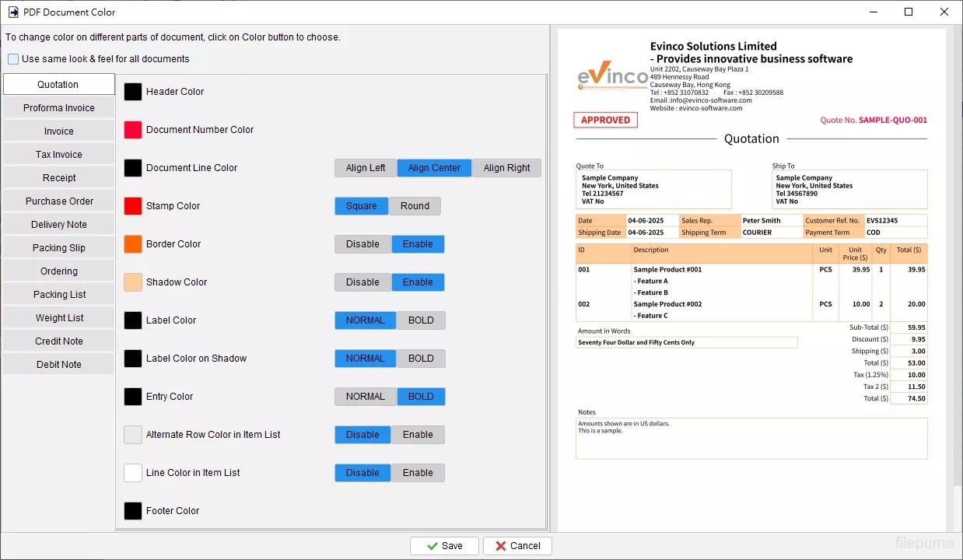Disable the Border Color option
The image size is (963, 560).
[x=362, y=244]
